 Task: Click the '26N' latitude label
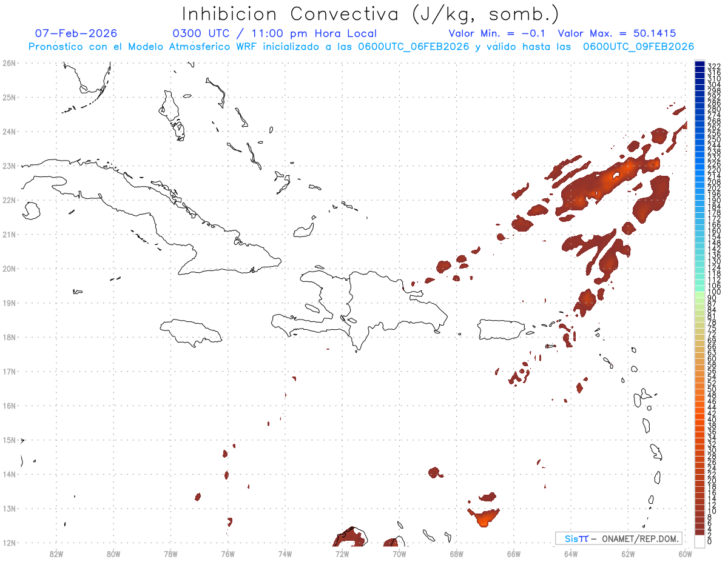point(9,63)
